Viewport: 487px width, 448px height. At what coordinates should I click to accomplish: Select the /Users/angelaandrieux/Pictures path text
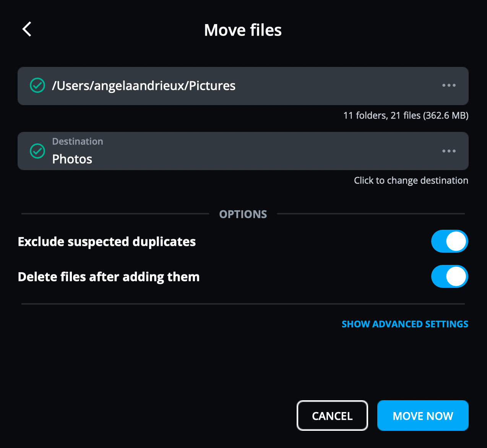[144, 86]
